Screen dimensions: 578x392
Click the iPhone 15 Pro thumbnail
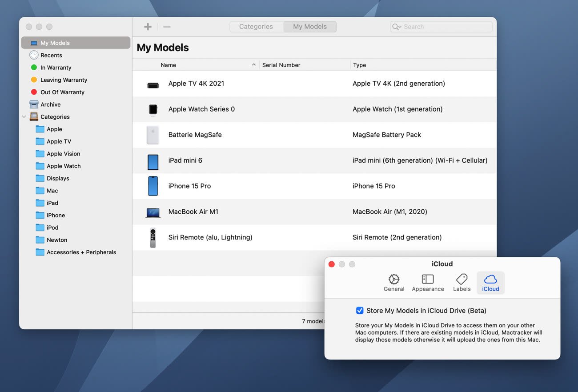coord(153,186)
